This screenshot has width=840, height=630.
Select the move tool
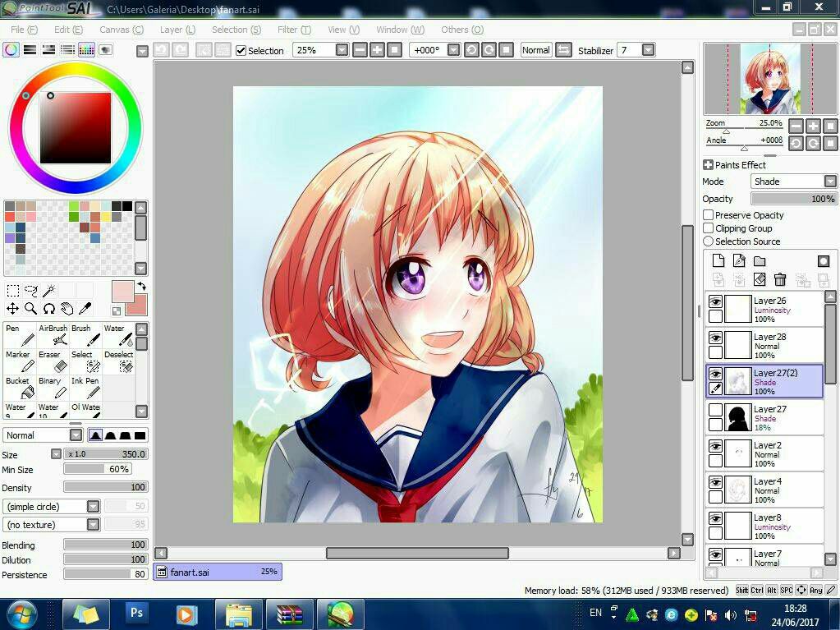[x=13, y=309]
